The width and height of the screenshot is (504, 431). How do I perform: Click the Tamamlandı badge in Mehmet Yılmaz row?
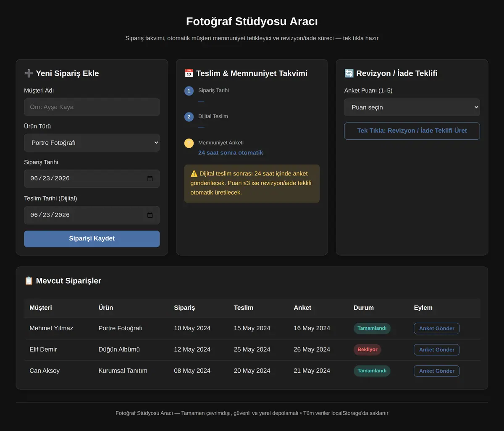tap(372, 329)
